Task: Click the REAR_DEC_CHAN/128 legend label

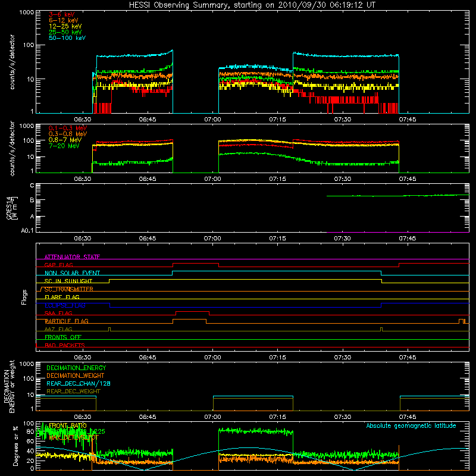Action: pyautogui.click(x=79, y=383)
